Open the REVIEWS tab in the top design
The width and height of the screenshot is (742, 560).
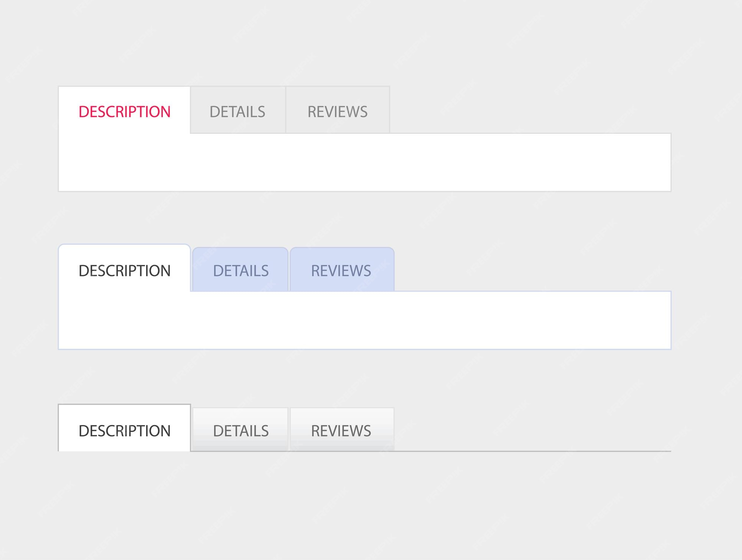click(338, 110)
